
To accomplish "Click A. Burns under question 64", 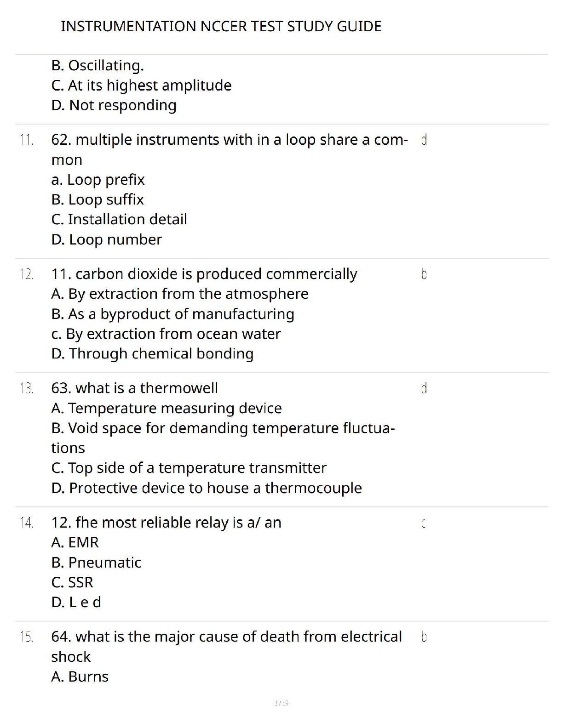I will click(x=80, y=677).
